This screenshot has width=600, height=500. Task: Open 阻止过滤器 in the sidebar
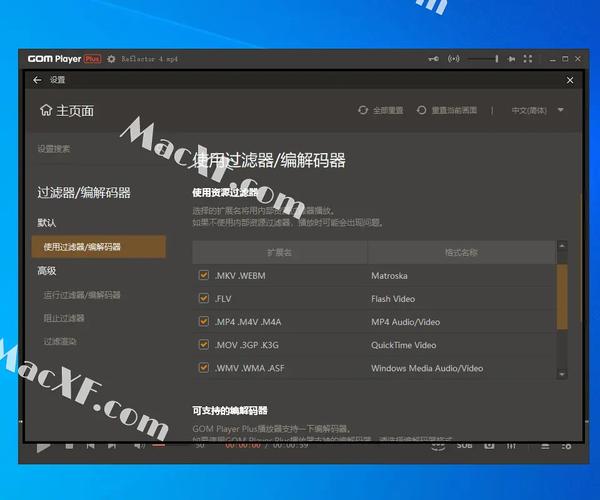pyautogui.click(x=64, y=318)
